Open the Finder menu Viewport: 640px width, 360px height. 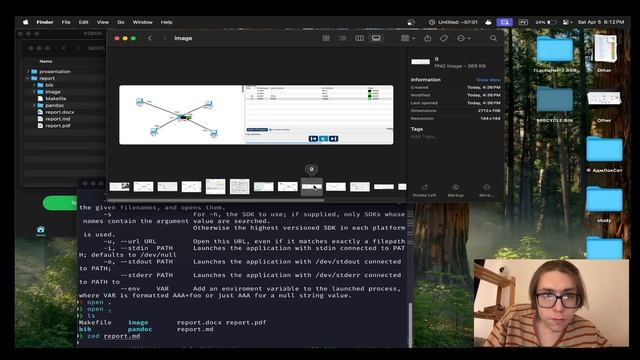pos(45,22)
